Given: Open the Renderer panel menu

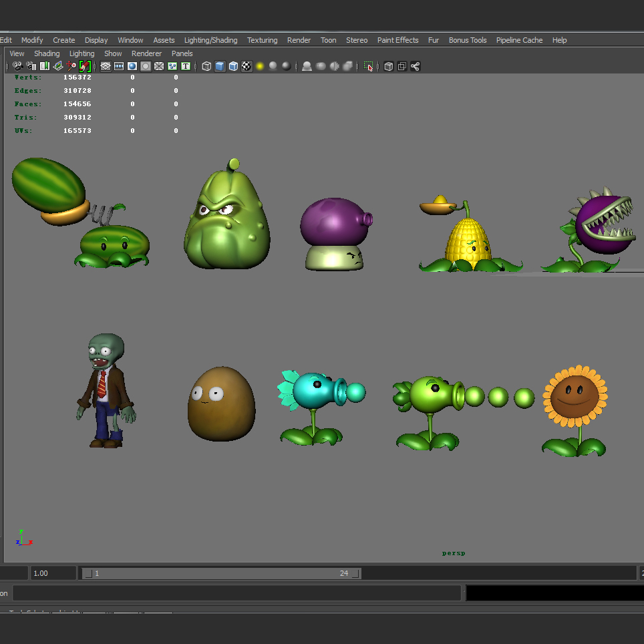Looking at the screenshot, I should coord(146,53).
